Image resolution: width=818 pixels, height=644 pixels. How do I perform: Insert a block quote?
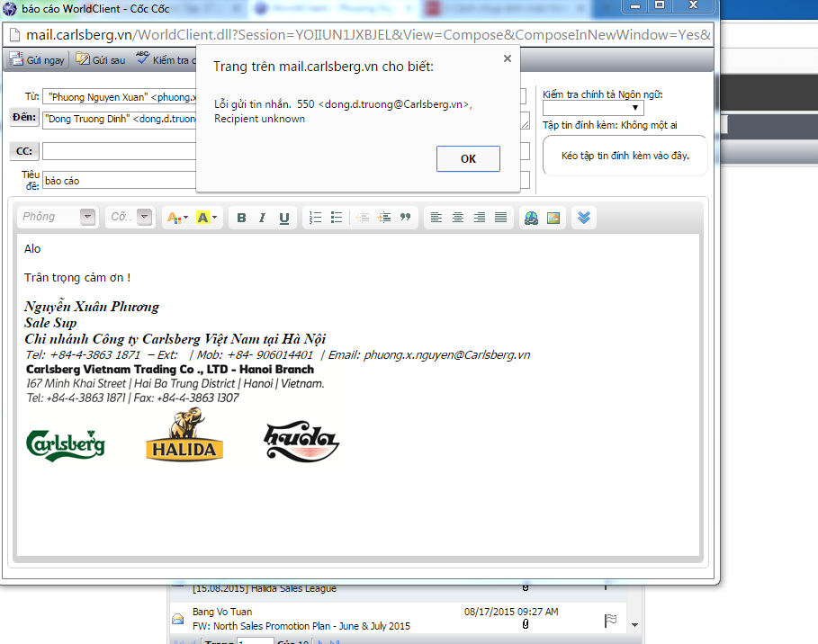(405, 218)
